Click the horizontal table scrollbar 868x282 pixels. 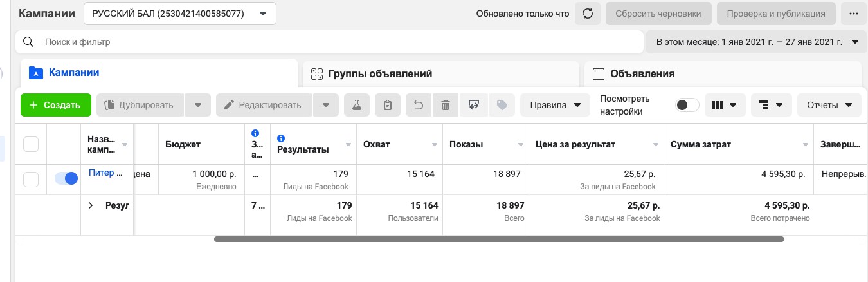click(498, 239)
